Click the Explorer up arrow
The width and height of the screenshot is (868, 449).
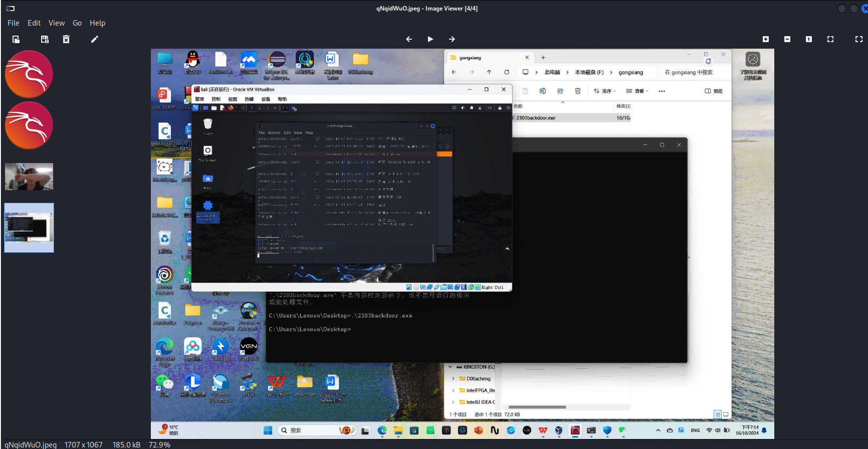[x=489, y=72]
